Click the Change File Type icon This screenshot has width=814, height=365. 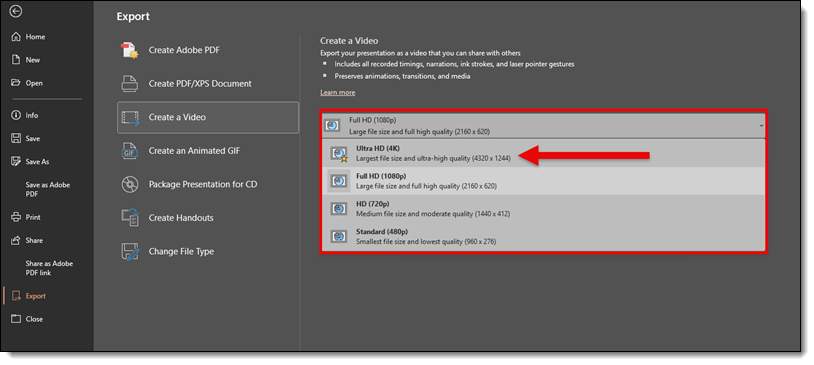[129, 251]
